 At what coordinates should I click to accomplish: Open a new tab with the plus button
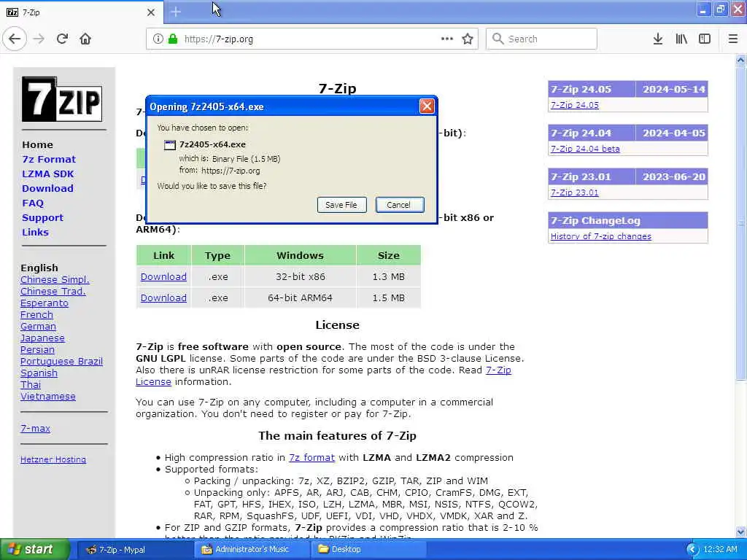(176, 12)
